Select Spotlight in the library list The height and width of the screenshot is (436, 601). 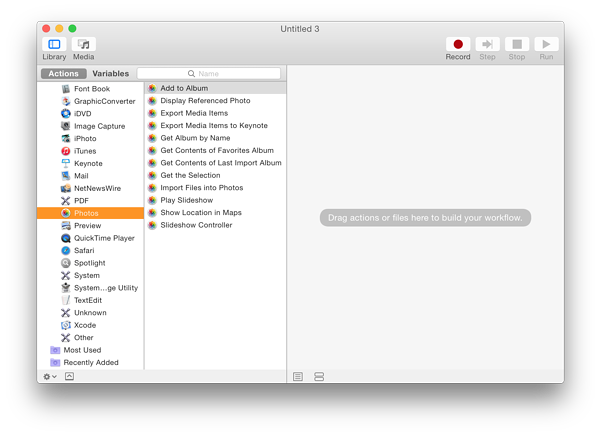click(x=90, y=263)
